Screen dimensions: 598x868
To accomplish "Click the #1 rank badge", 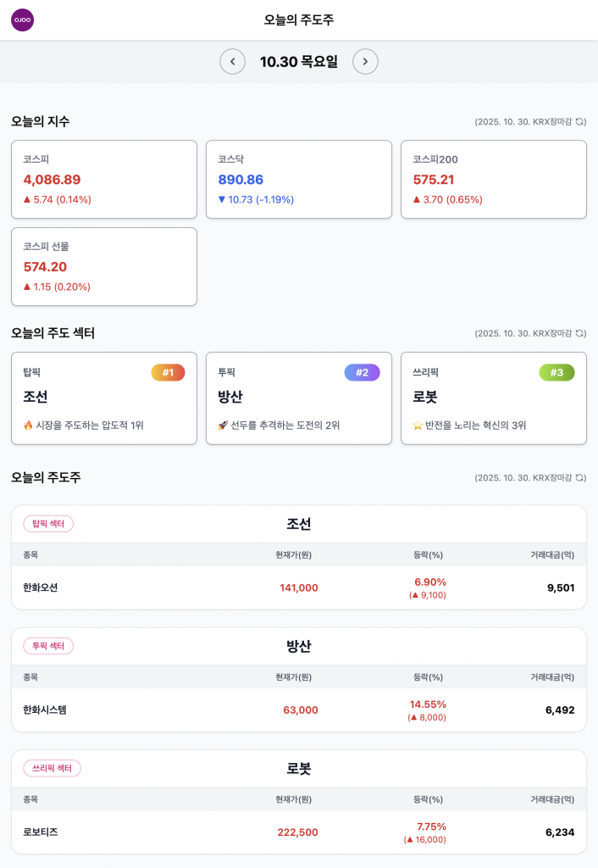I will tap(168, 372).
